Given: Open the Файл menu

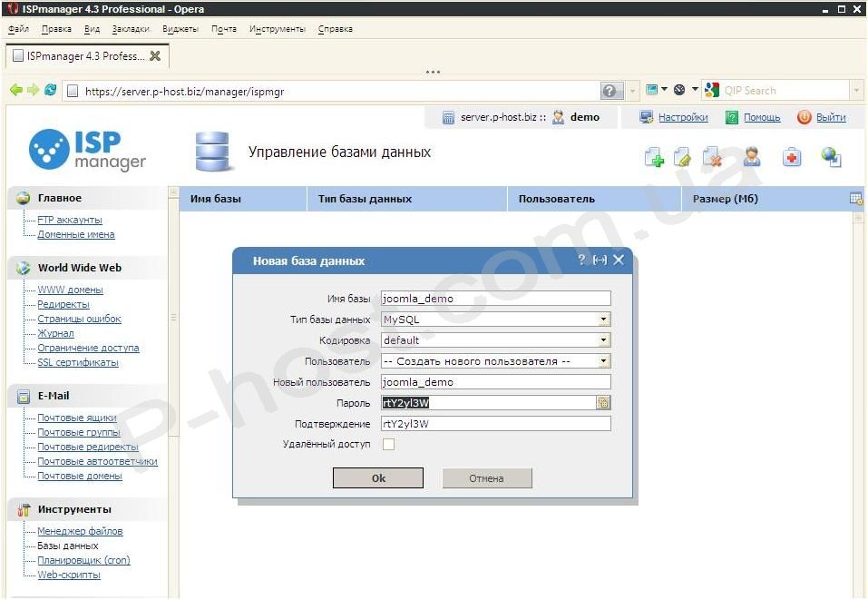Looking at the screenshot, I should tap(18, 29).
